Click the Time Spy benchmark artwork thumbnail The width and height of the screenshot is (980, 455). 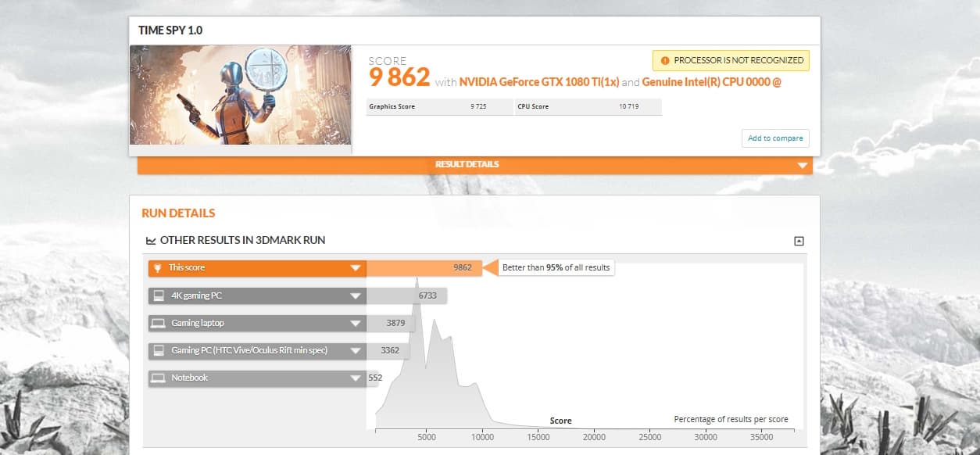tap(240, 95)
